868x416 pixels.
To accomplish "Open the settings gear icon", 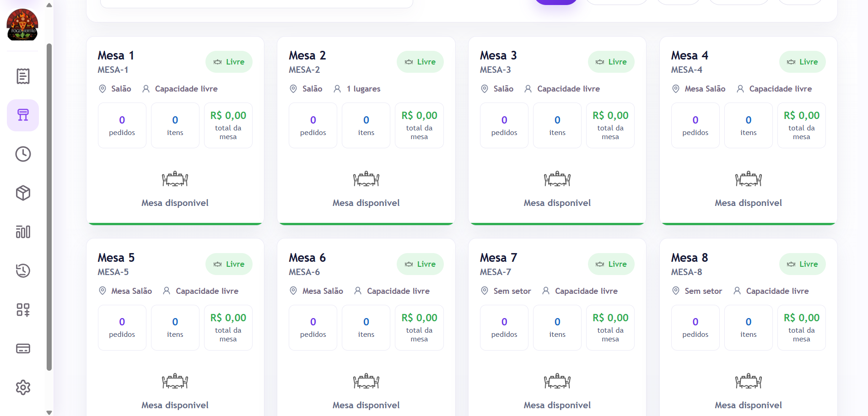I will tap(23, 388).
